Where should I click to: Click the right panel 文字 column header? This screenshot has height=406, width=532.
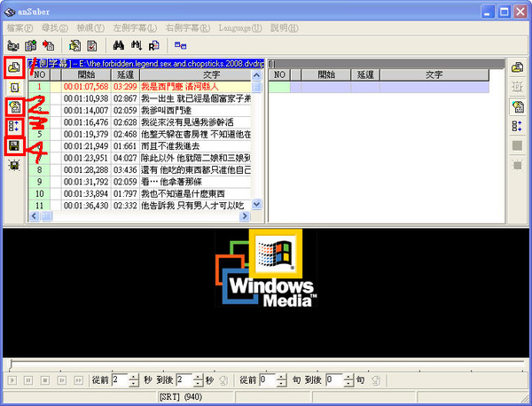tap(434, 74)
